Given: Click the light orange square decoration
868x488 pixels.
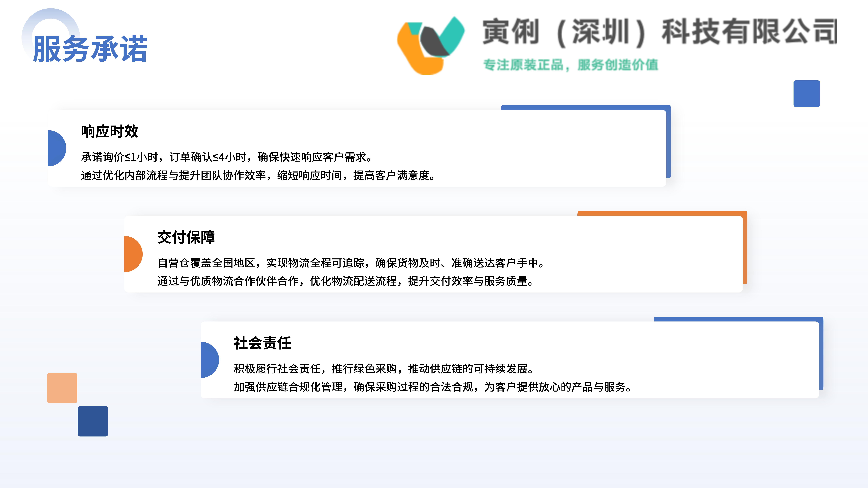Looking at the screenshot, I should pyautogui.click(x=62, y=388).
